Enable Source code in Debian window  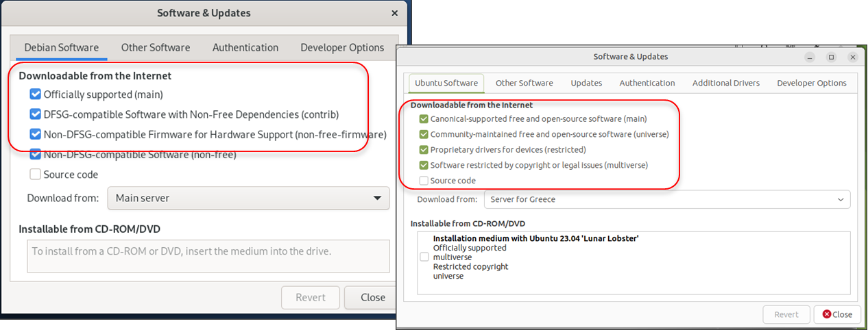[x=36, y=175]
